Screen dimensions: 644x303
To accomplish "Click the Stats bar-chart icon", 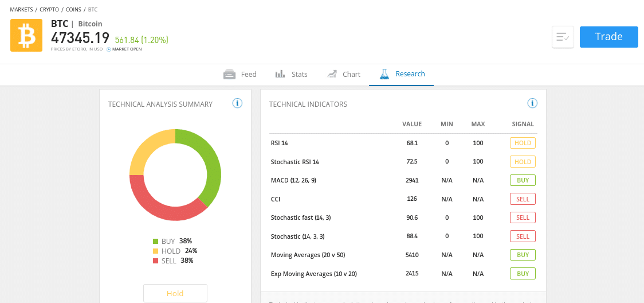I will tap(280, 74).
